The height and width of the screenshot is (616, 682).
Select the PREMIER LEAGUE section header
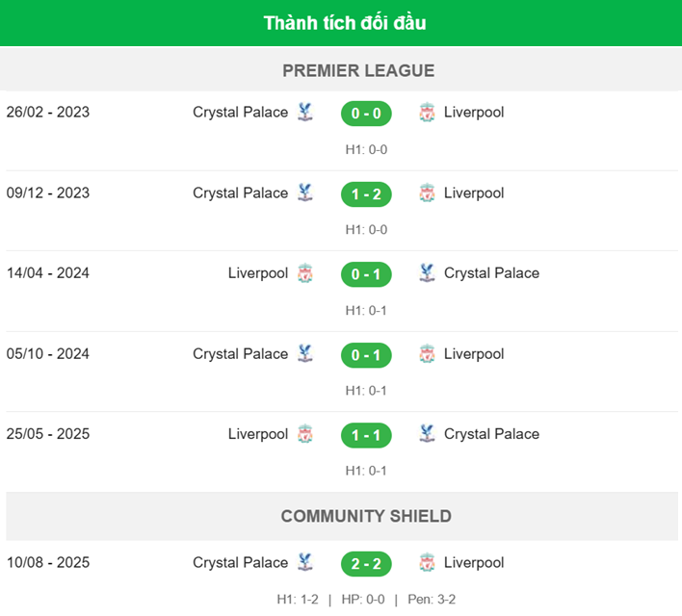coord(358,70)
